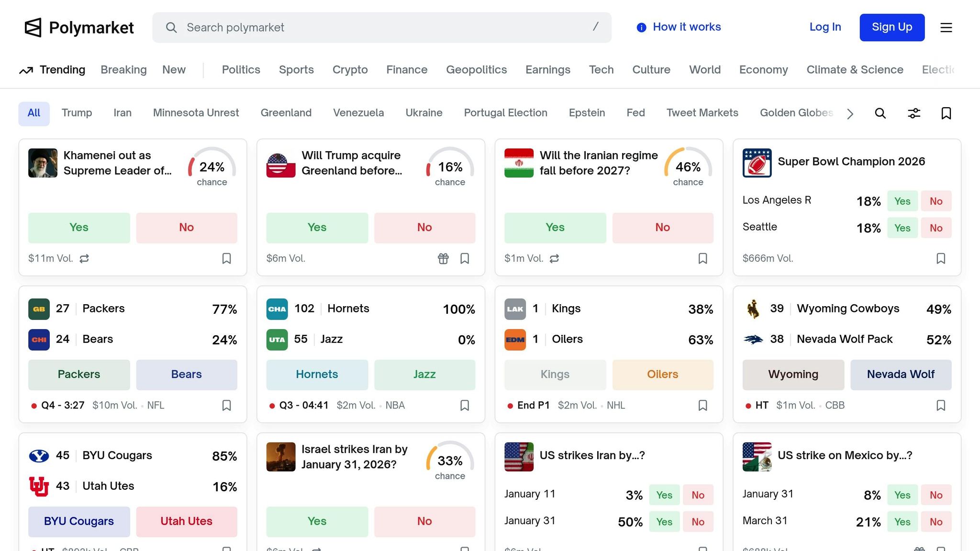This screenshot has width=980, height=551.
Task: Select the All topic chip
Action: [34, 113]
